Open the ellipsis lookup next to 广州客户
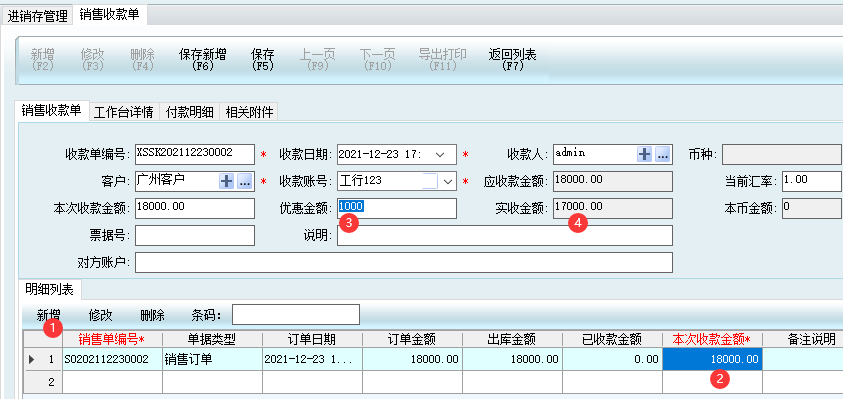Viewport: 843px width, 399px height. point(245,181)
